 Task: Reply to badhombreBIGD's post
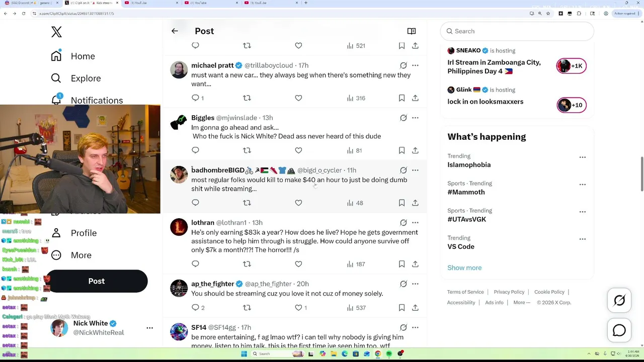196,203
